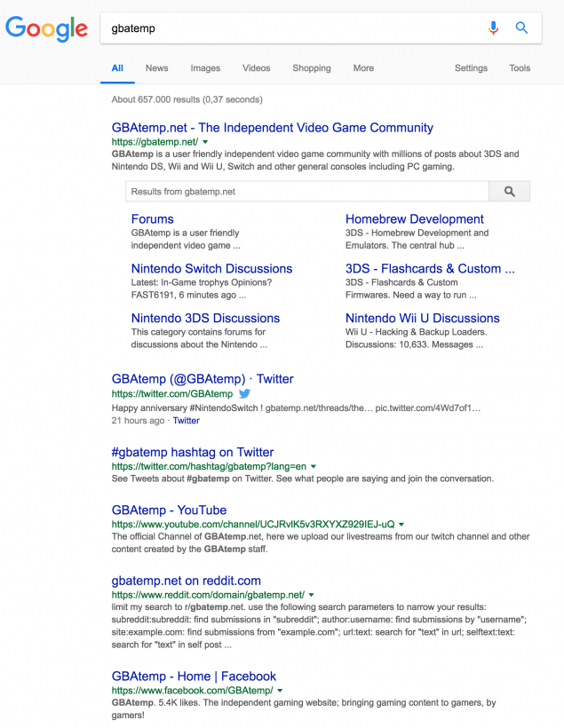Switch to the Images tab

coord(205,68)
